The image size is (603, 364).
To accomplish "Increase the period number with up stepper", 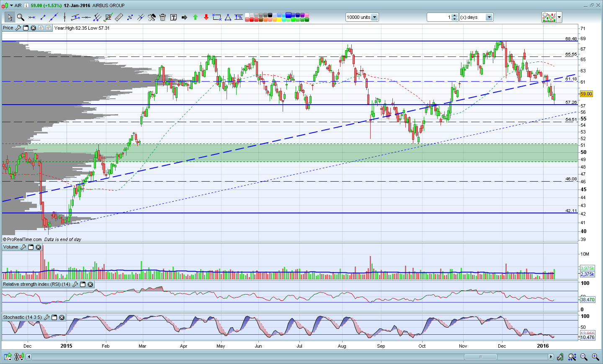I will (x=455, y=15).
